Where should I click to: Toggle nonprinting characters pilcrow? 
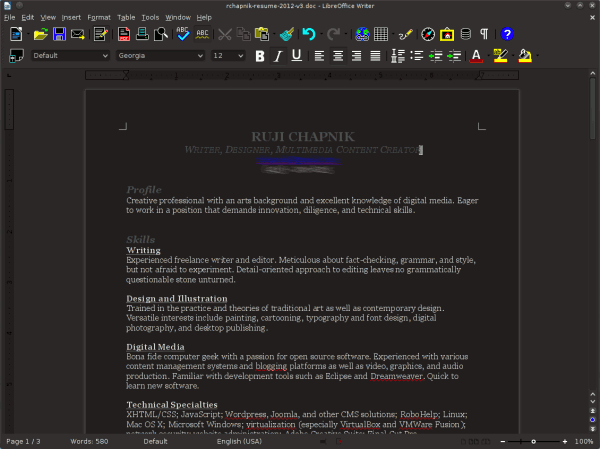click(x=484, y=34)
